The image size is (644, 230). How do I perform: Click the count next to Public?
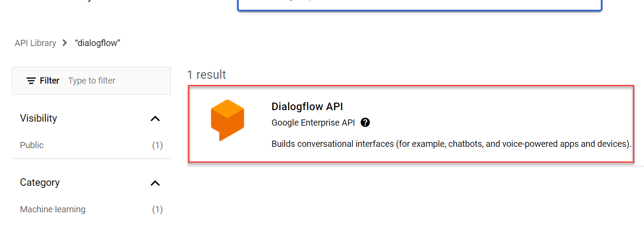157,145
